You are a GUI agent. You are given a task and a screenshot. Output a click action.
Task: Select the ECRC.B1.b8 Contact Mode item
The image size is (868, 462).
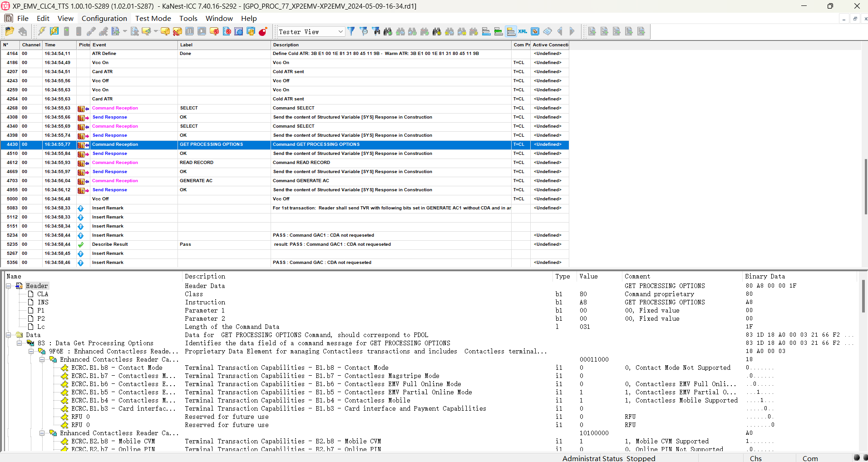[117, 368]
